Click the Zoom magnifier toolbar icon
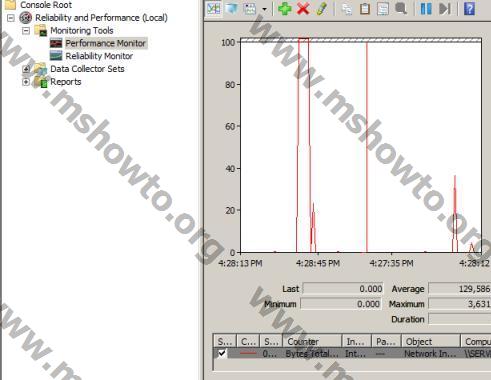Image resolution: width=491 pixels, height=380 pixels. [x=401, y=9]
